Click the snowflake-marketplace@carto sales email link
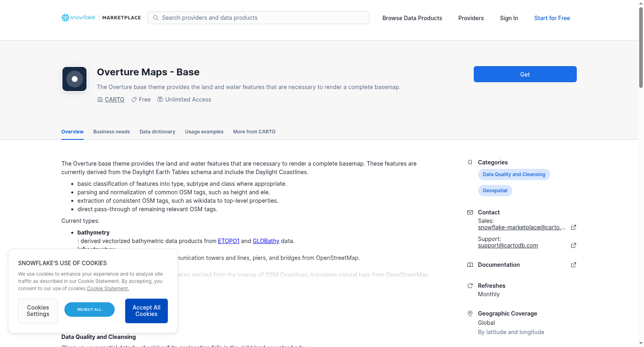Screen dimensions: 644x347 (522, 227)
